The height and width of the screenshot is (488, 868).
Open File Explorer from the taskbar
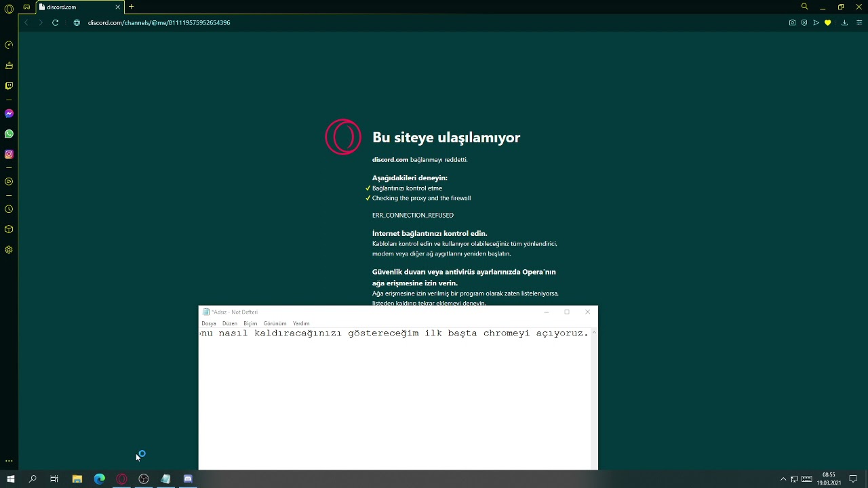(x=77, y=479)
